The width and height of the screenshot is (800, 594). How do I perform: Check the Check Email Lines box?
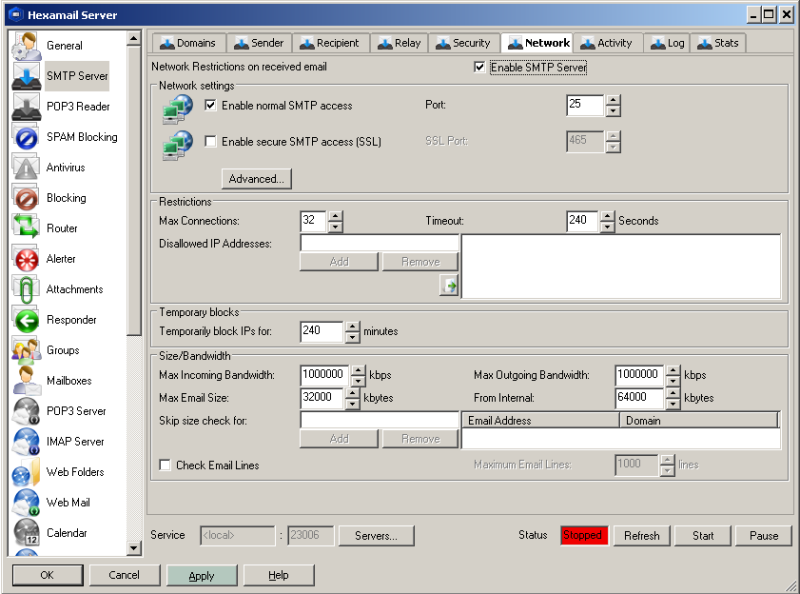click(165, 465)
